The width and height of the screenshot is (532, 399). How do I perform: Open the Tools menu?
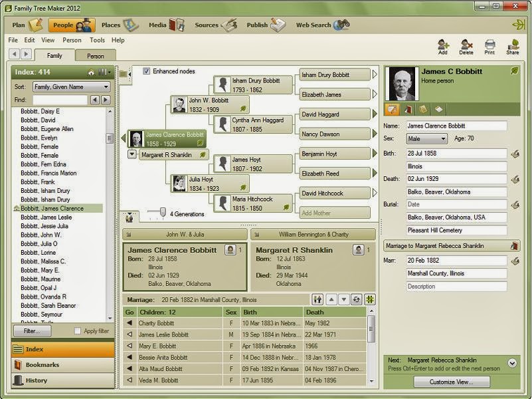pos(97,40)
